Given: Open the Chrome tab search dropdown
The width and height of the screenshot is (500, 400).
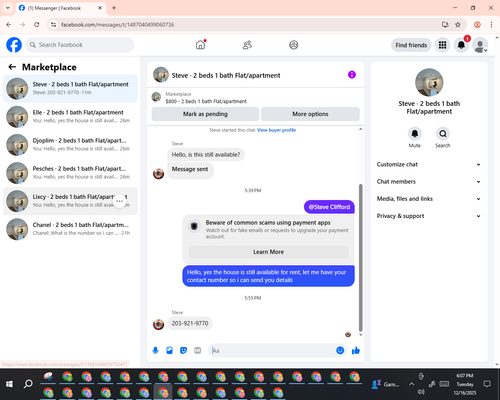Looking at the screenshot, I should pyautogui.click(x=8, y=8).
